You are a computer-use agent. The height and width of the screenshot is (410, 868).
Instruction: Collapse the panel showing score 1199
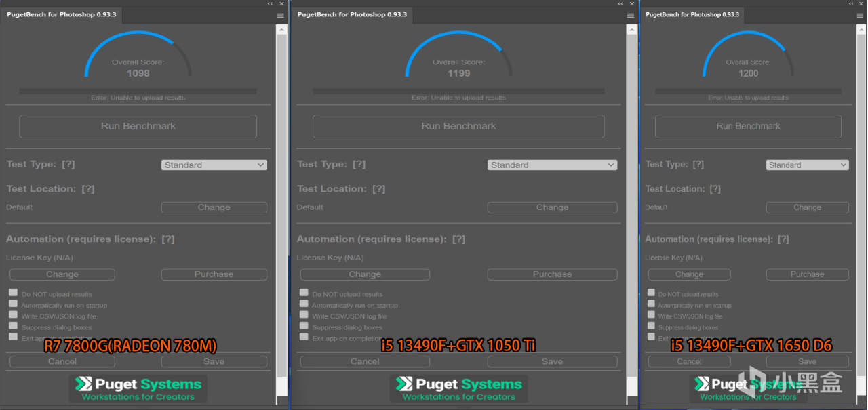pyautogui.click(x=621, y=3)
